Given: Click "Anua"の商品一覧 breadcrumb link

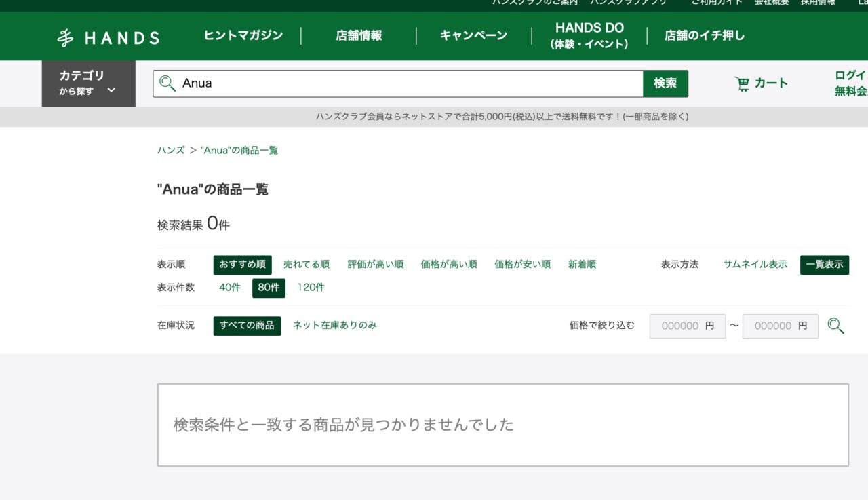Looking at the screenshot, I should (x=239, y=150).
